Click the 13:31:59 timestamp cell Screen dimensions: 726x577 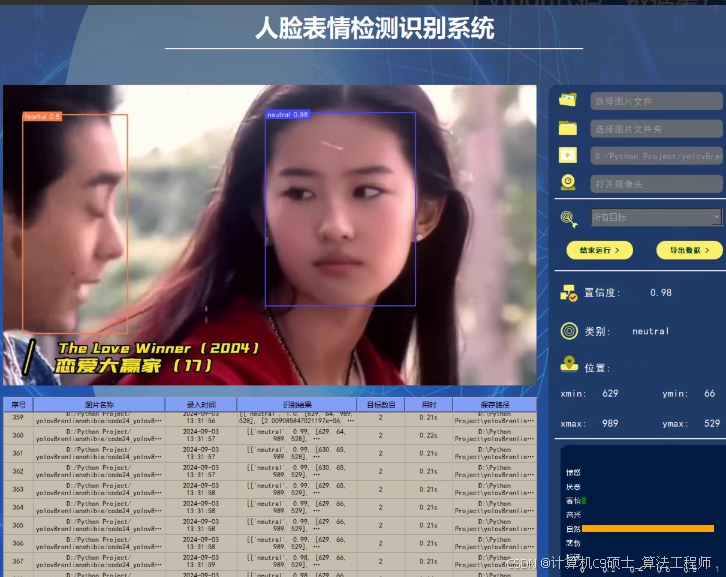201,562
